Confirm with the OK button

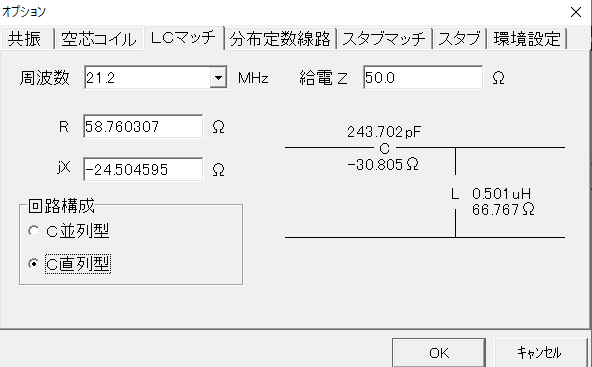(x=439, y=353)
